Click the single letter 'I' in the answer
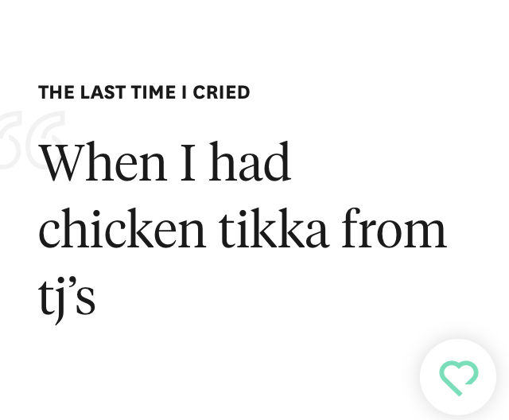Image resolution: width=509 pixels, height=420 pixels. click(x=188, y=161)
